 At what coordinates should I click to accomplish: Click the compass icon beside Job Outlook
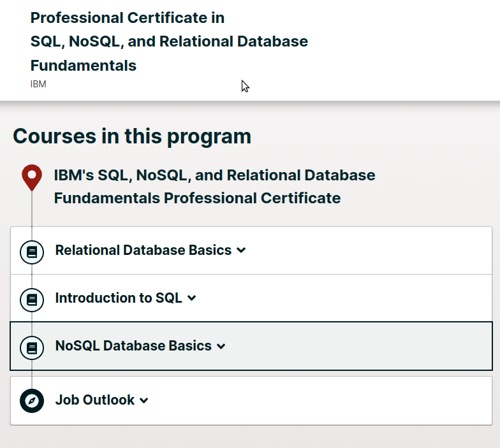coord(32,401)
